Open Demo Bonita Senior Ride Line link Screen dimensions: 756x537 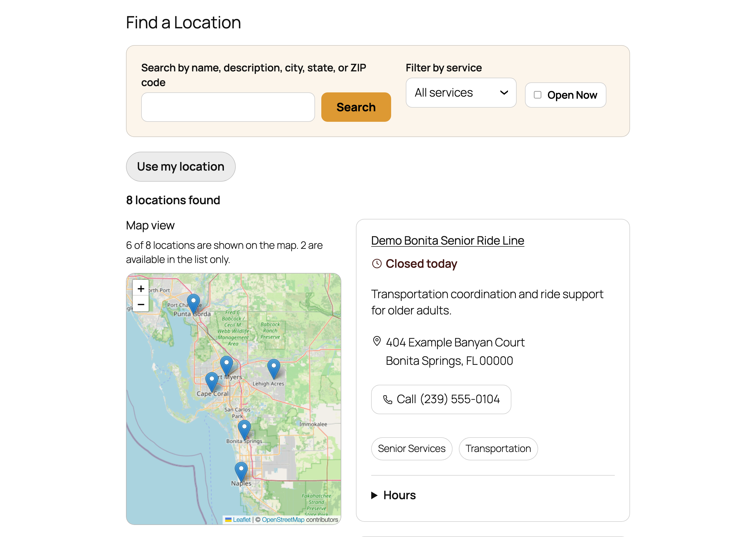(x=448, y=241)
